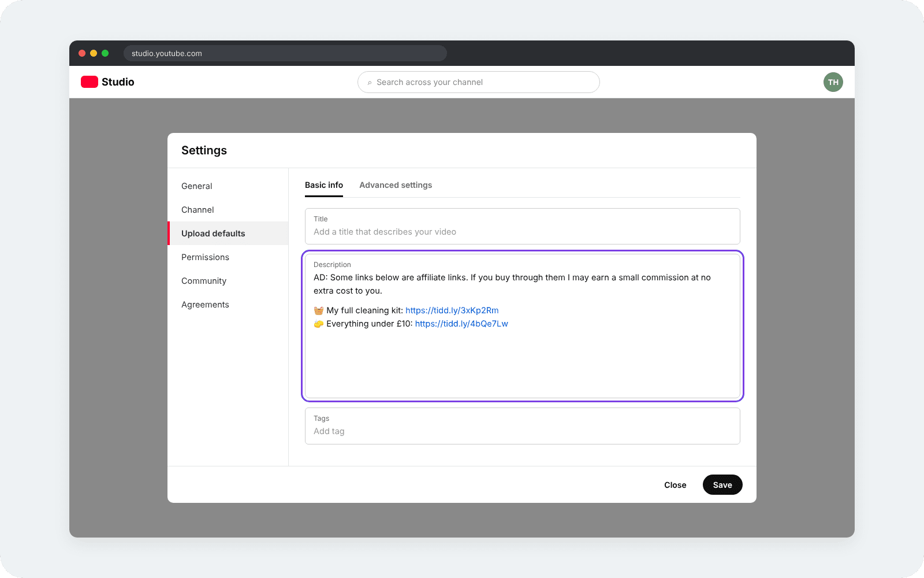
Task: Click the sponge emoji before Everything under £10
Action: pyautogui.click(x=319, y=324)
